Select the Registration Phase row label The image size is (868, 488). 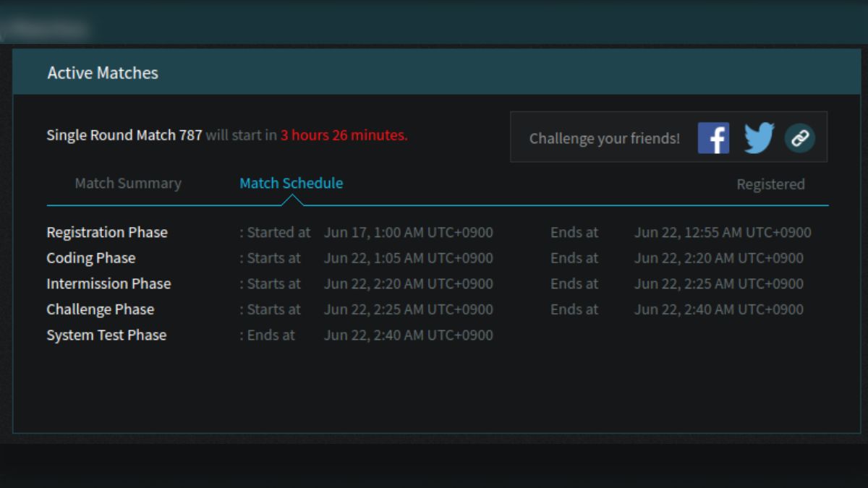click(107, 233)
